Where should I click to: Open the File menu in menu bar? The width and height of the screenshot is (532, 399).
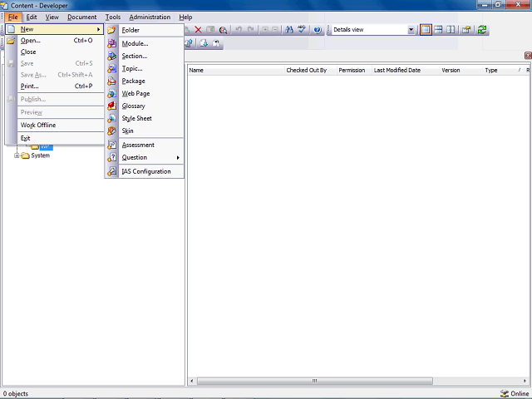point(13,17)
